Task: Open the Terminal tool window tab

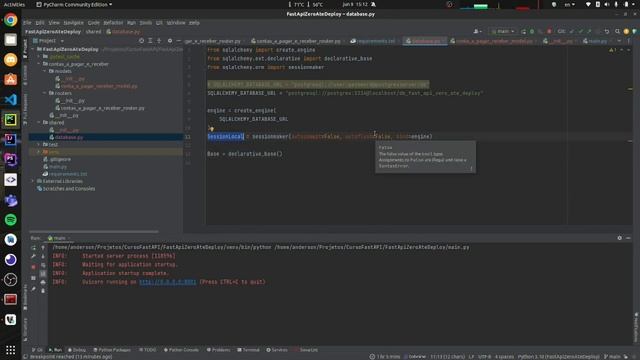Action: (248, 350)
